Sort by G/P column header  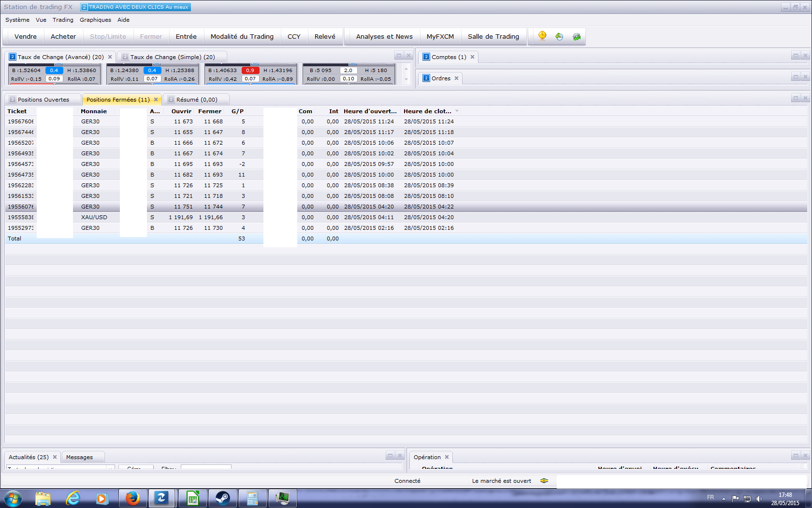click(237, 111)
